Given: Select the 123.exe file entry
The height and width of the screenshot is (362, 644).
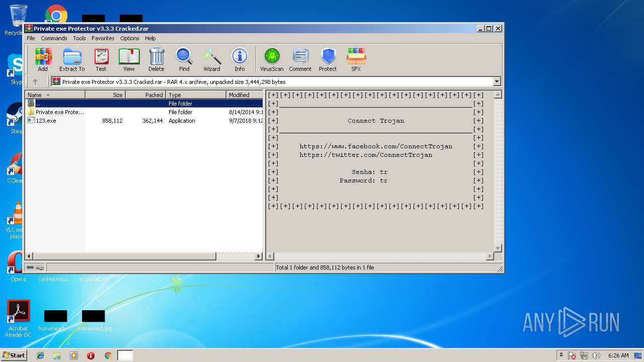Looking at the screenshot, I should [46, 121].
